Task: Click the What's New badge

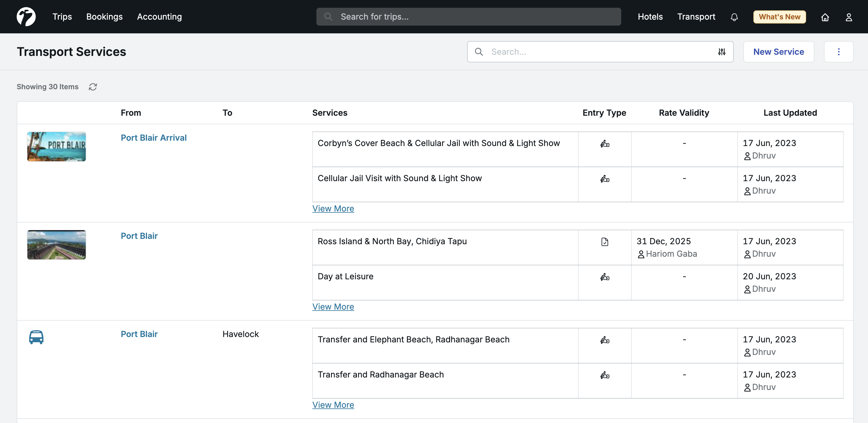Action: (x=779, y=17)
